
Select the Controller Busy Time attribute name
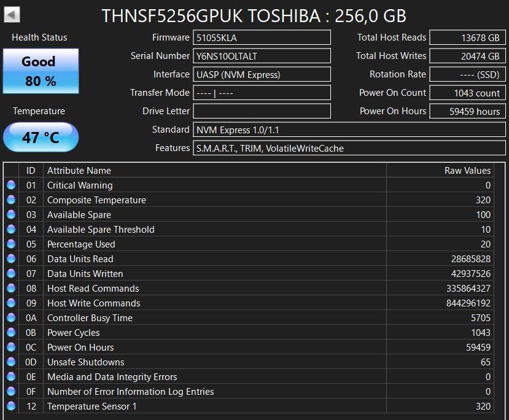click(x=90, y=317)
